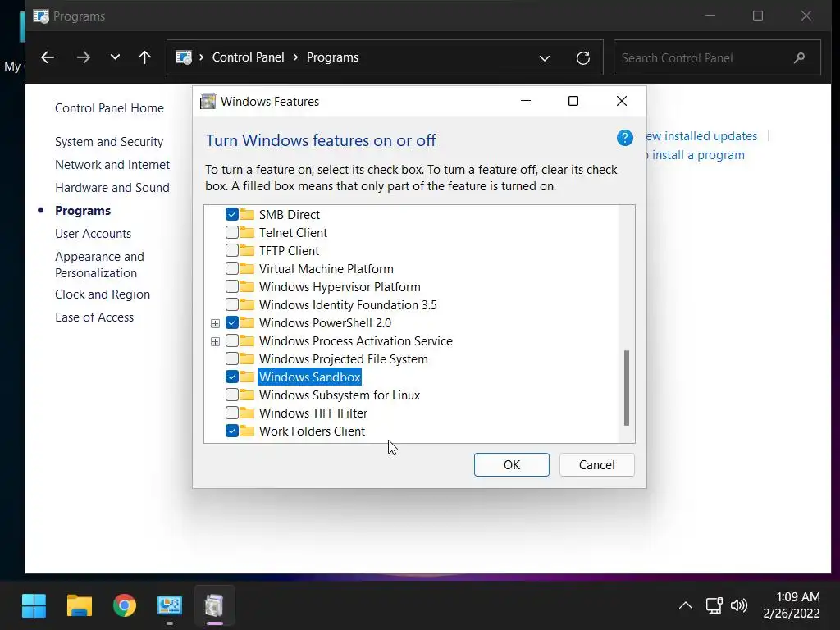Viewport: 840px width, 630px height.
Task: Click install a program link
Action: pyautogui.click(x=696, y=155)
